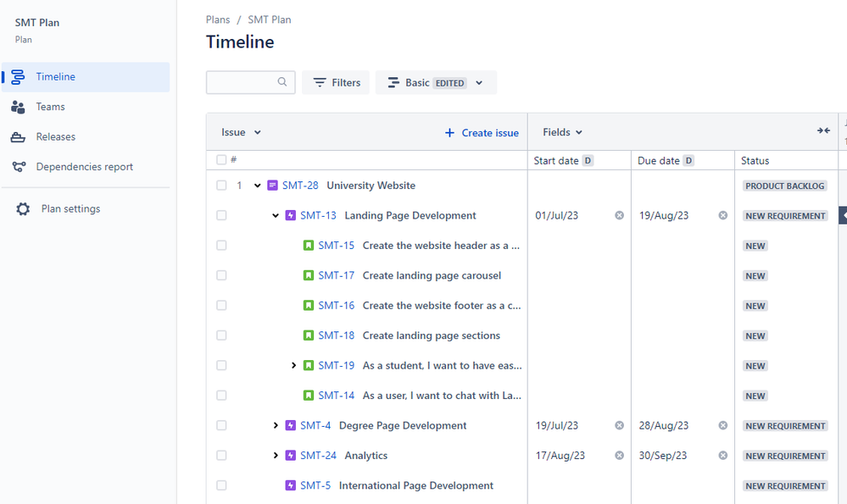The height and width of the screenshot is (504, 847).
Task: Clear the 30/Sep/23 due date
Action: tap(722, 456)
